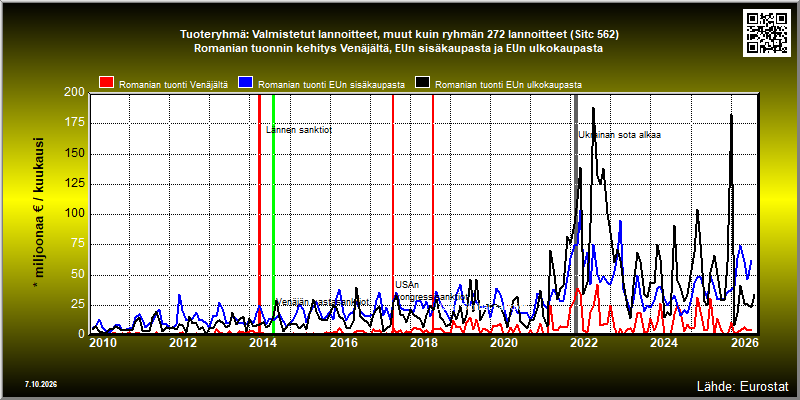
Task: Click x-axis year label 2014
Action: 263,343
